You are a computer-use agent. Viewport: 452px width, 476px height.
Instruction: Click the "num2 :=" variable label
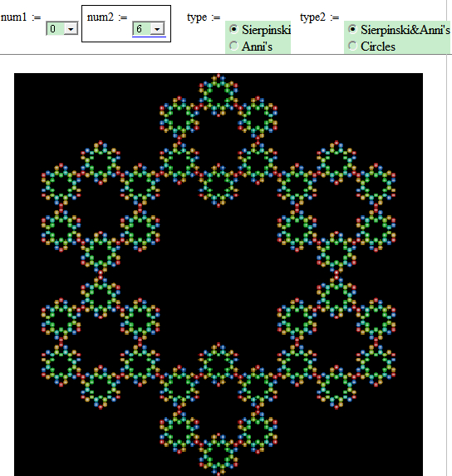coord(107,17)
